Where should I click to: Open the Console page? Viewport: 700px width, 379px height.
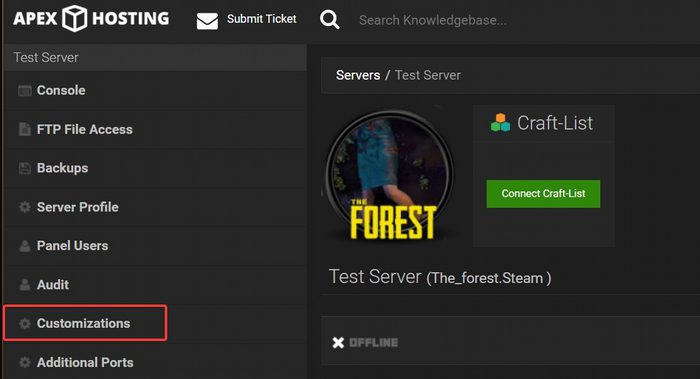click(61, 91)
